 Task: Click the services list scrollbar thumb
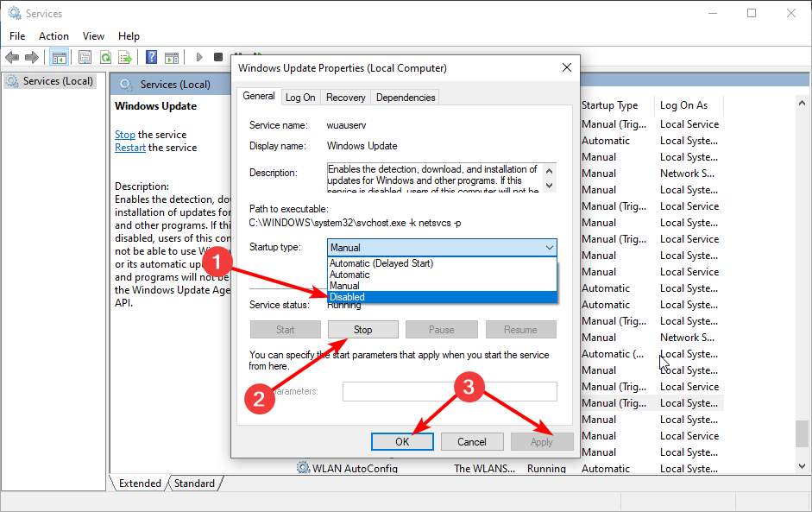(x=802, y=433)
